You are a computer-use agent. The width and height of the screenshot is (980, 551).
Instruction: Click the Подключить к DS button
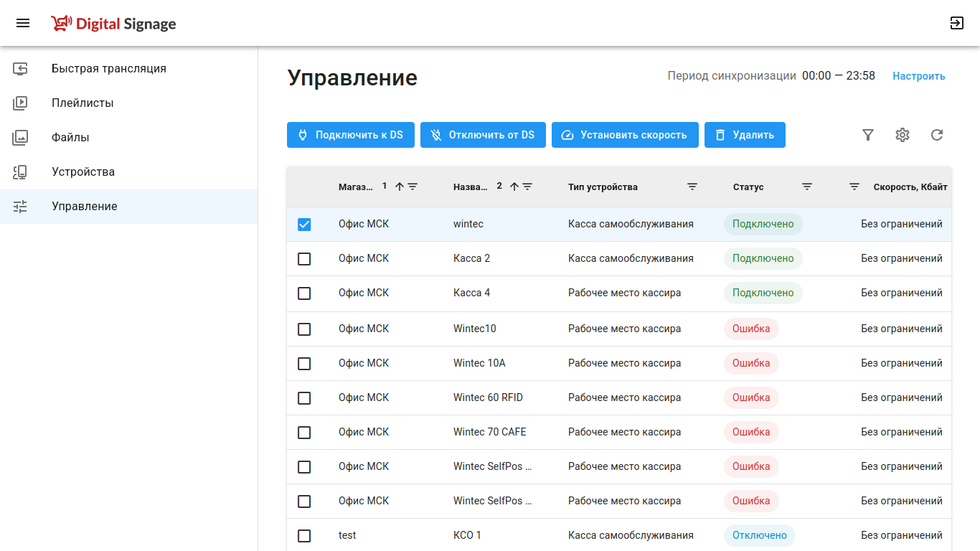click(x=351, y=135)
